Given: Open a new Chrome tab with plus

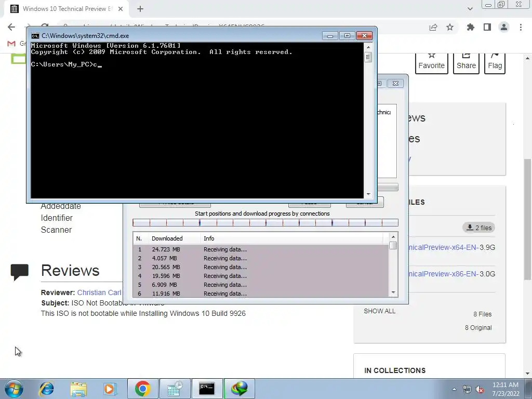Looking at the screenshot, I should pos(140,9).
